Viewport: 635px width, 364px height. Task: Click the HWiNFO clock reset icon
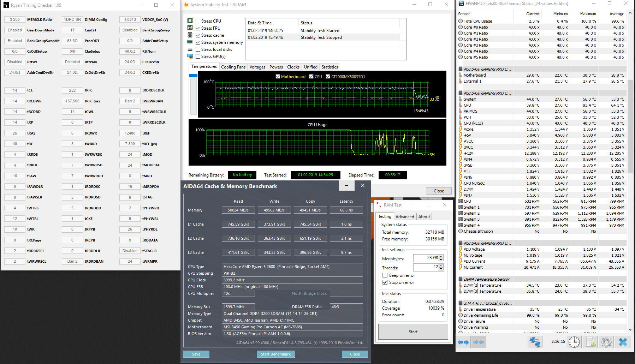(x=574, y=342)
